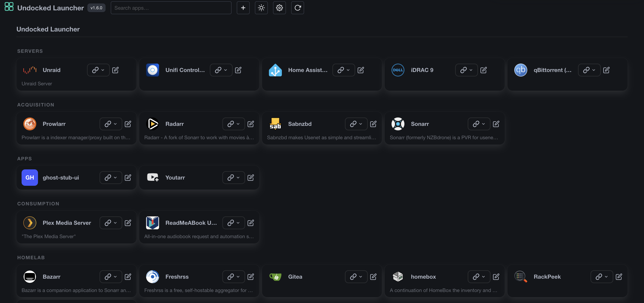
Task: Expand the Radarr link dropdown
Action: coord(234,124)
